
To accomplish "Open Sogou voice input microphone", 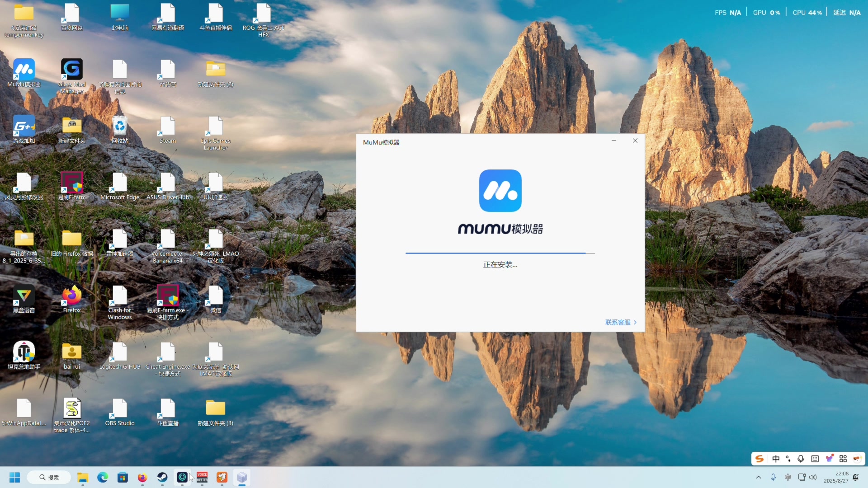I will pos(801,459).
